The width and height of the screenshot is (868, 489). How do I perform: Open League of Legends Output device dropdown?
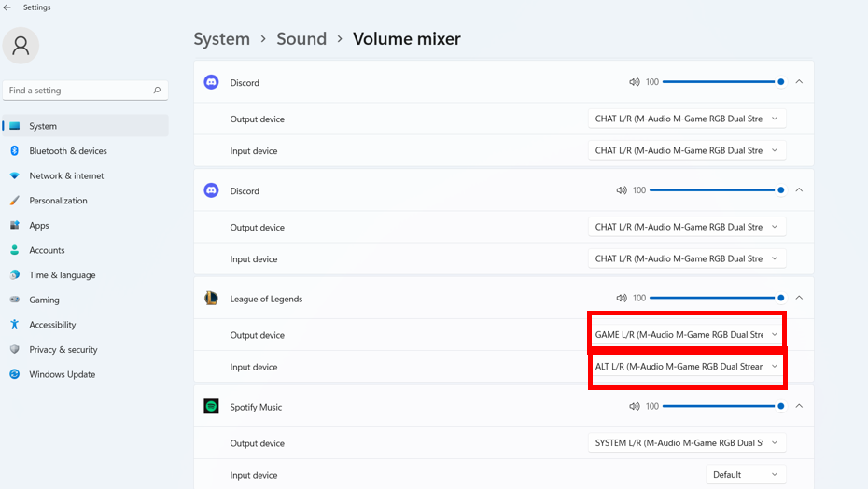pyautogui.click(x=687, y=334)
